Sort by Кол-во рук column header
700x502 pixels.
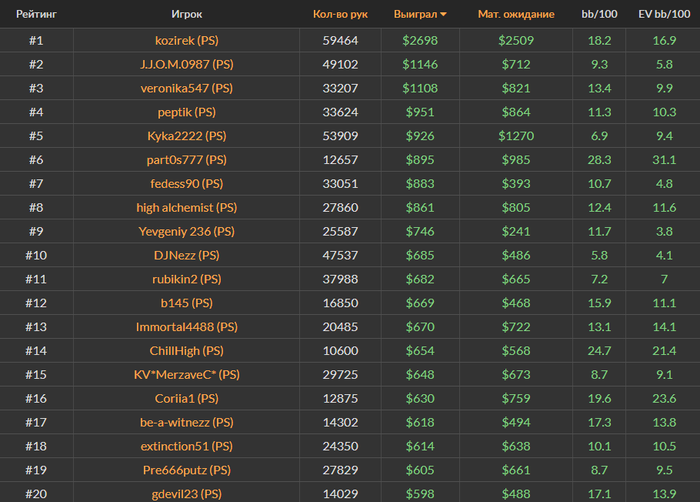click(340, 14)
